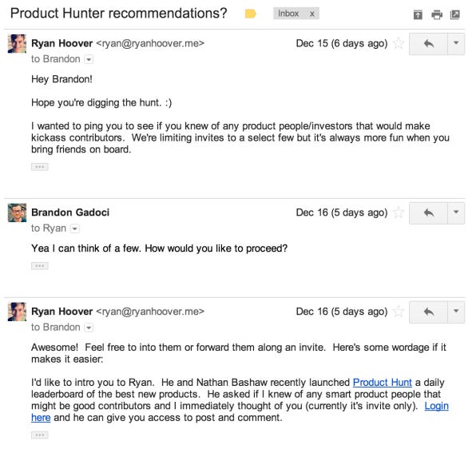Star Ryan's last Dec 16 message
476x449 pixels.
pos(398,311)
